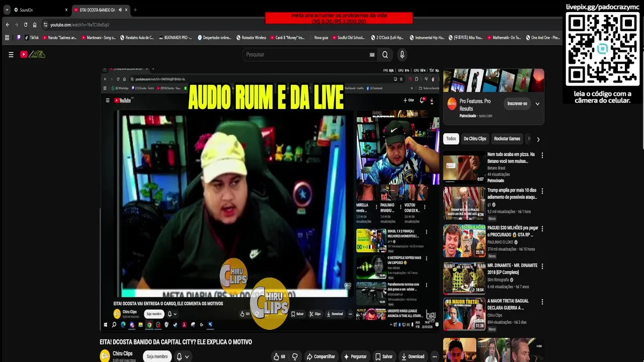Go forward one page
Image resolution: width=644 pixels, height=362 pixels.
click(x=16, y=25)
